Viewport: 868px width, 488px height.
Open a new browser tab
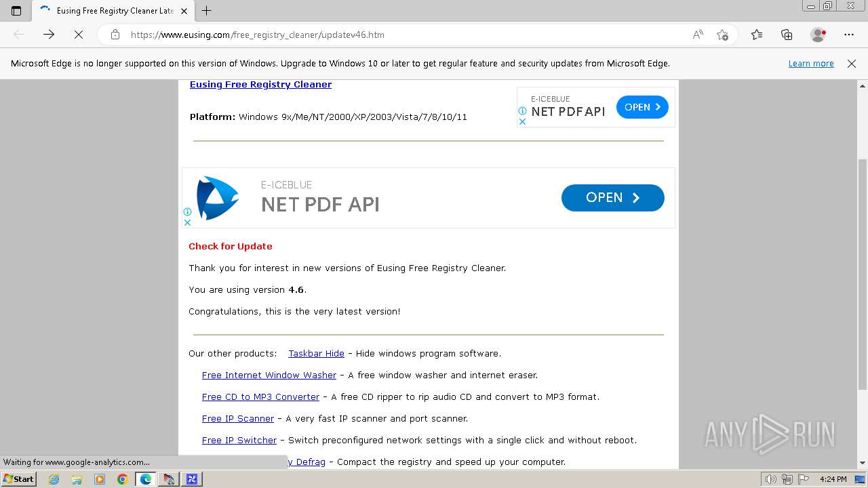(x=207, y=11)
